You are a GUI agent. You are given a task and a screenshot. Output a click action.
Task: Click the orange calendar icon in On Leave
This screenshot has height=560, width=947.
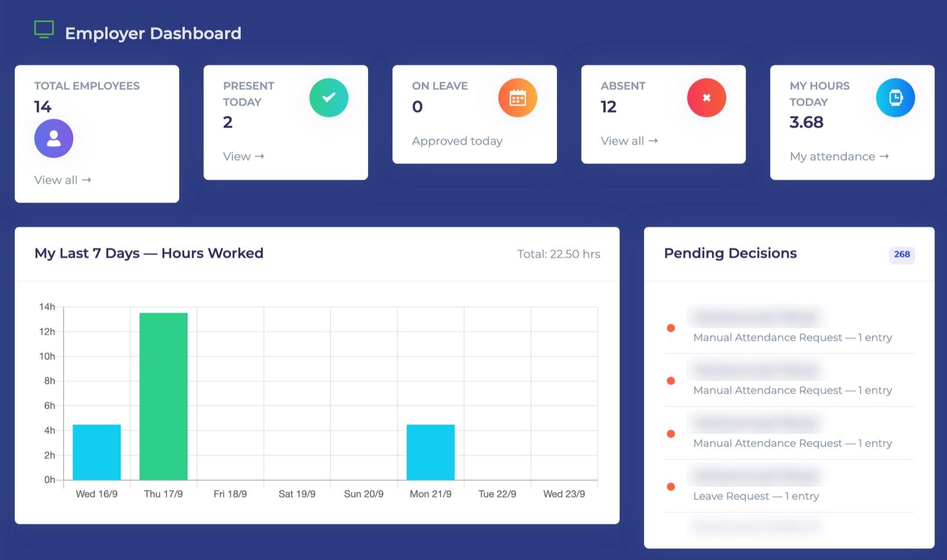click(518, 98)
